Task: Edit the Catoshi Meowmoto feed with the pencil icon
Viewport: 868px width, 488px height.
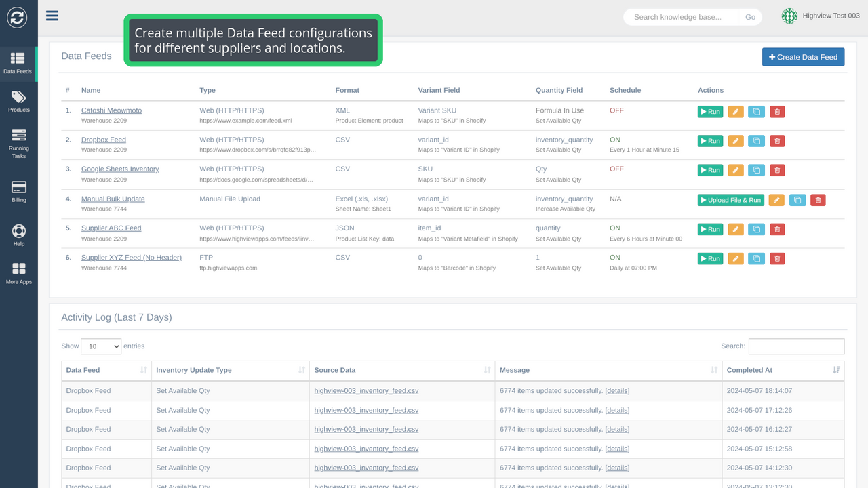Action: [736, 111]
